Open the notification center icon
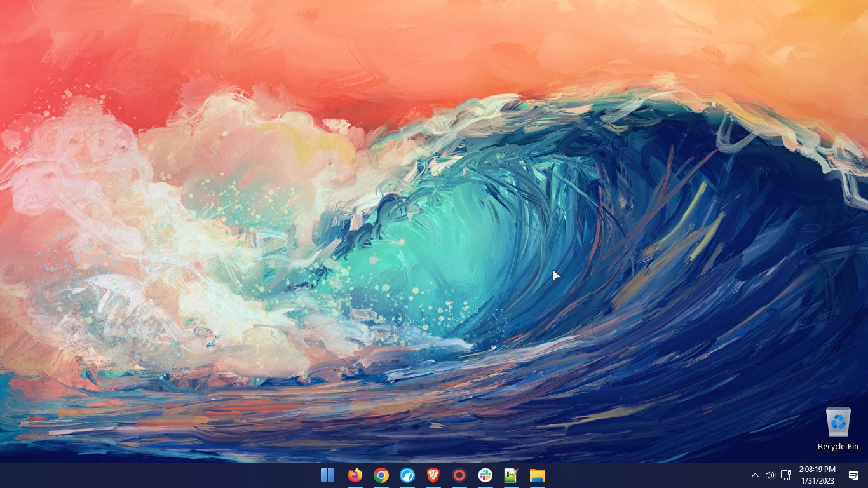 pos(853,475)
